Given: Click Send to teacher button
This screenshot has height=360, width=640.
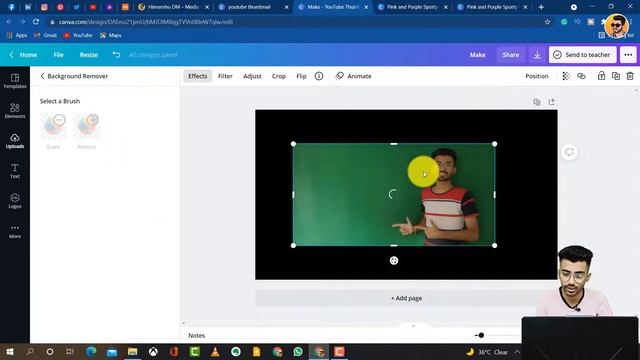Looking at the screenshot, I should coord(582,55).
